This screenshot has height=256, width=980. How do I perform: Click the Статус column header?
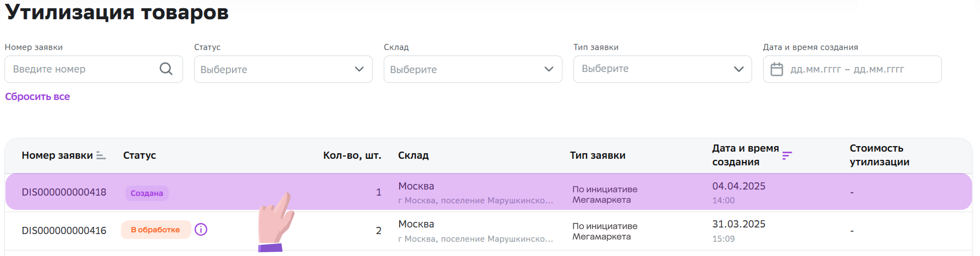pyautogui.click(x=140, y=155)
